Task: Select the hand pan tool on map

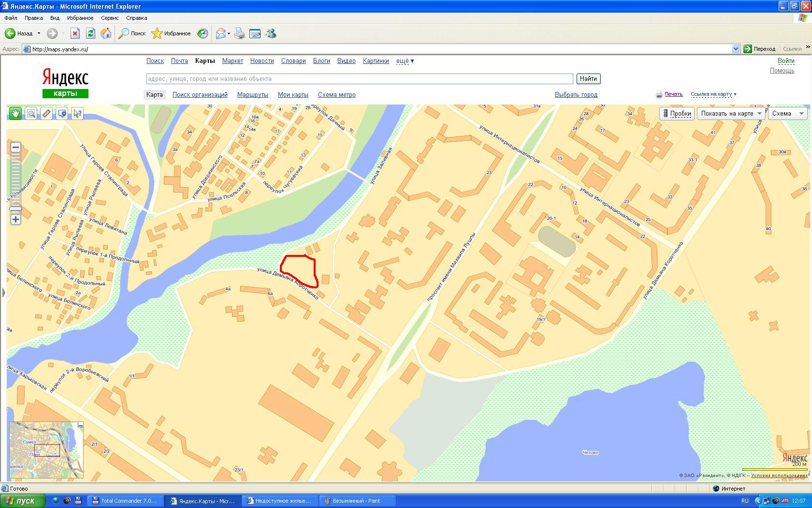Action: coord(15,114)
